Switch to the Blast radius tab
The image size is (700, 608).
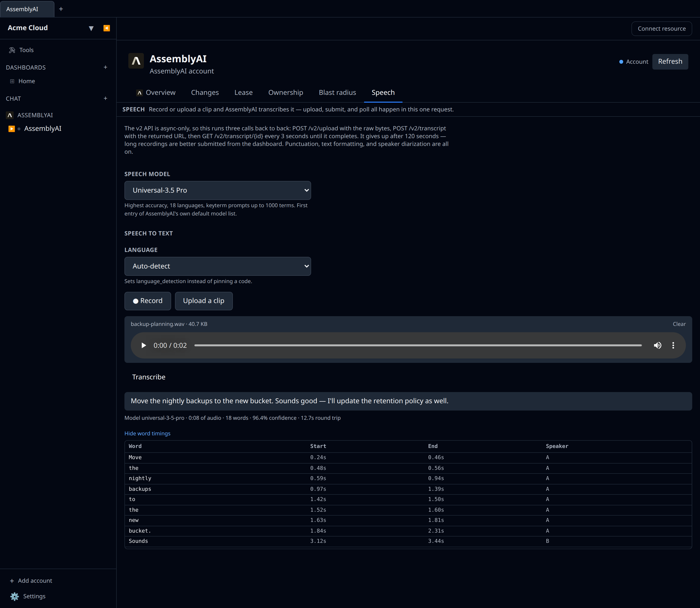(337, 93)
